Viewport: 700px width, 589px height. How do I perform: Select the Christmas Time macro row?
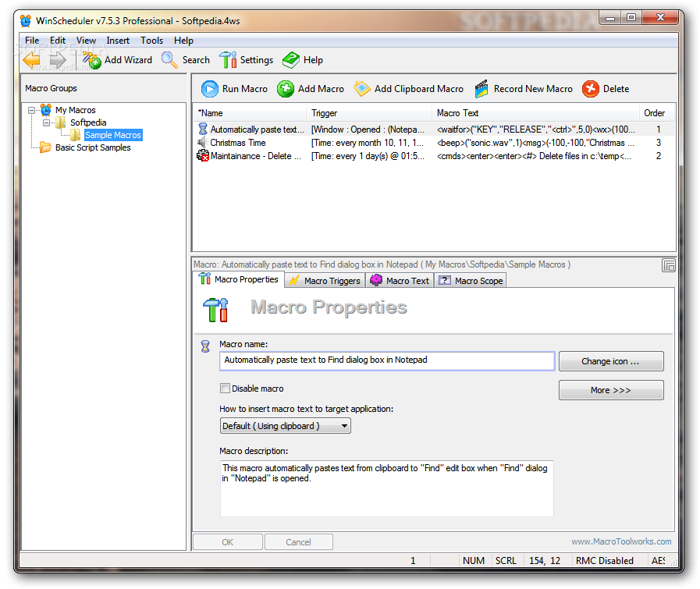point(434,143)
